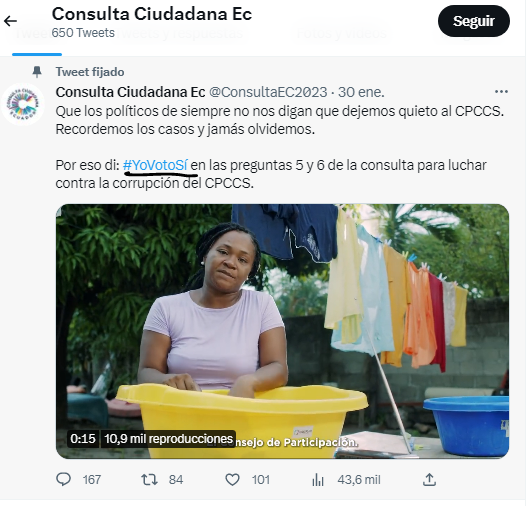Open the Consulta Ciudadana profile avatar

[x=23, y=104]
